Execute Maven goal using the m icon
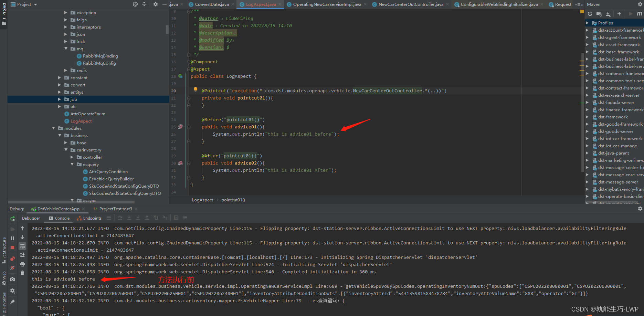 point(640,14)
